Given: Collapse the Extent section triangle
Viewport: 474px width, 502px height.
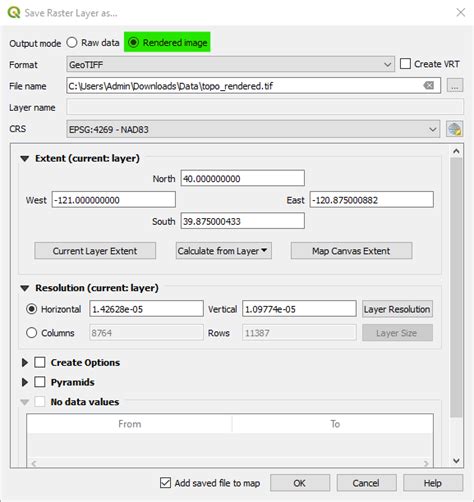Looking at the screenshot, I should click(x=25, y=158).
